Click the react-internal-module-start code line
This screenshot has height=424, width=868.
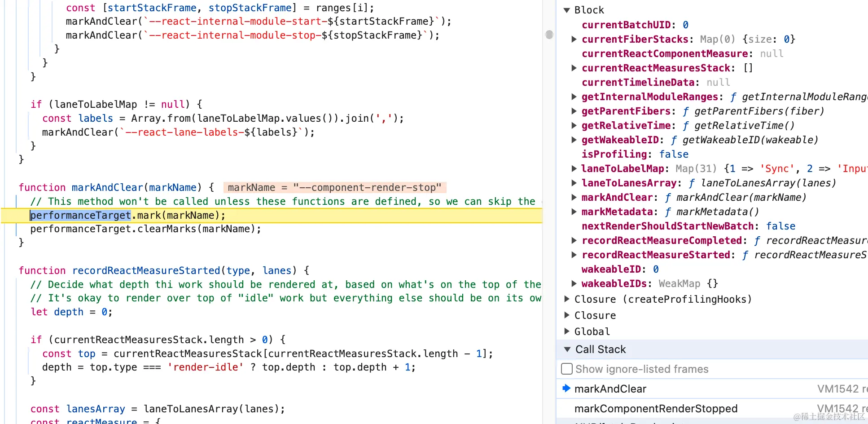click(x=259, y=21)
